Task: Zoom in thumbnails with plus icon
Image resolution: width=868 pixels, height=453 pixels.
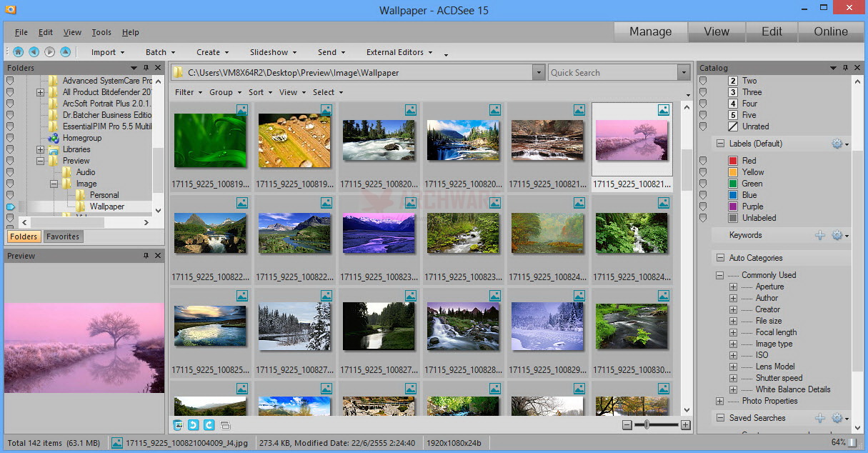Action: pyautogui.click(x=686, y=425)
